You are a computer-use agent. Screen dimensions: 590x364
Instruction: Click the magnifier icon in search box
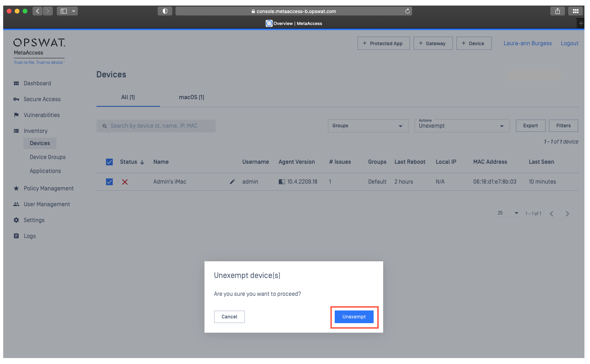pyautogui.click(x=105, y=126)
